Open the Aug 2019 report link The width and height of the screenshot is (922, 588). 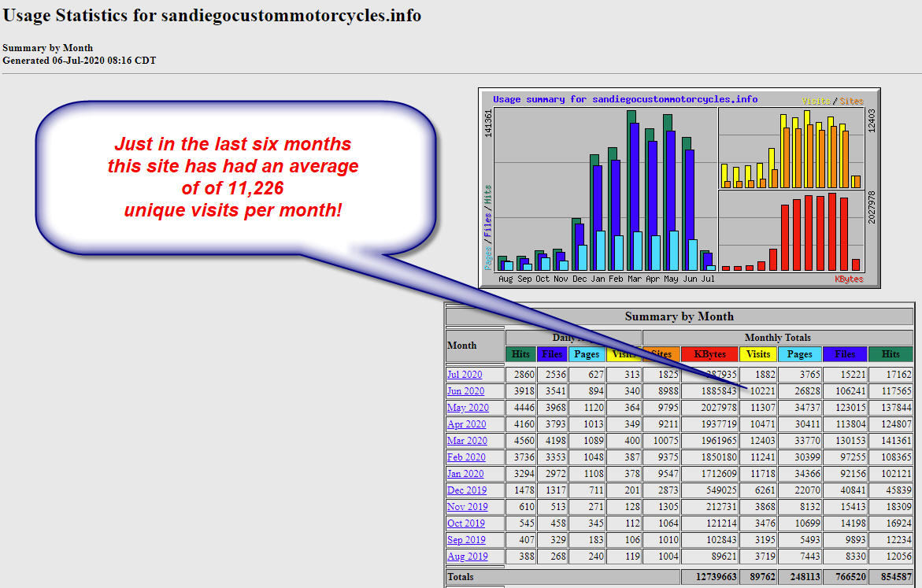tap(467, 557)
